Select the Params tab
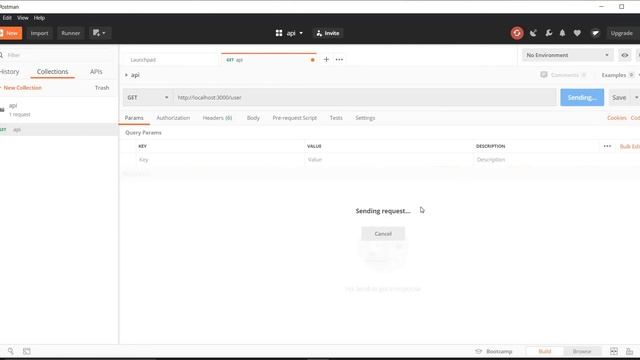Screen dimensions: 640x360 click(x=134, y=118)
